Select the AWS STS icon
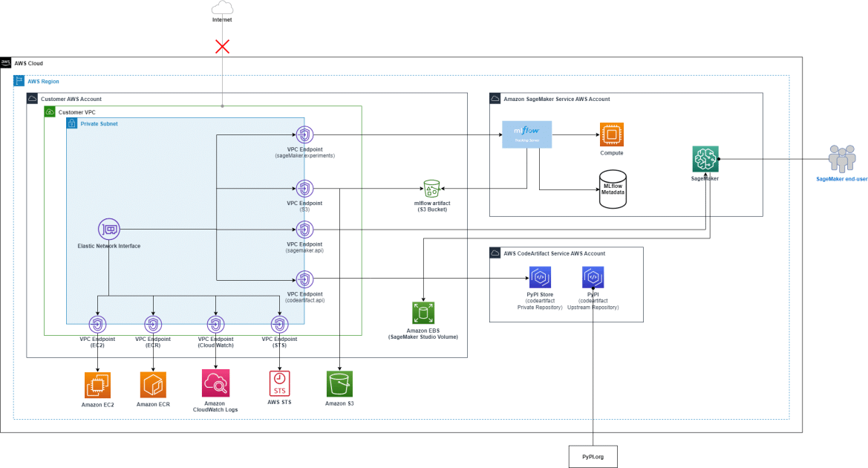Screen dimensions: 868x468 (x=278, y=383)
